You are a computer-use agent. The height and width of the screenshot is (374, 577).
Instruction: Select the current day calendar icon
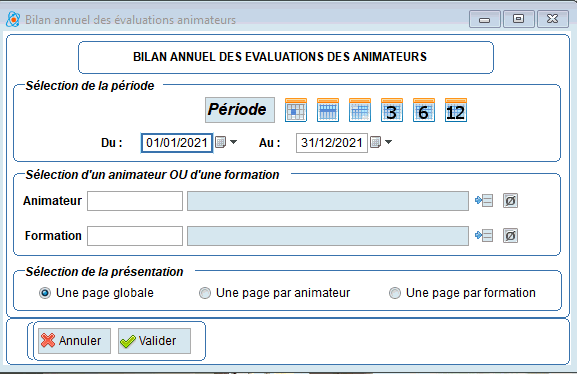(296, 110)
